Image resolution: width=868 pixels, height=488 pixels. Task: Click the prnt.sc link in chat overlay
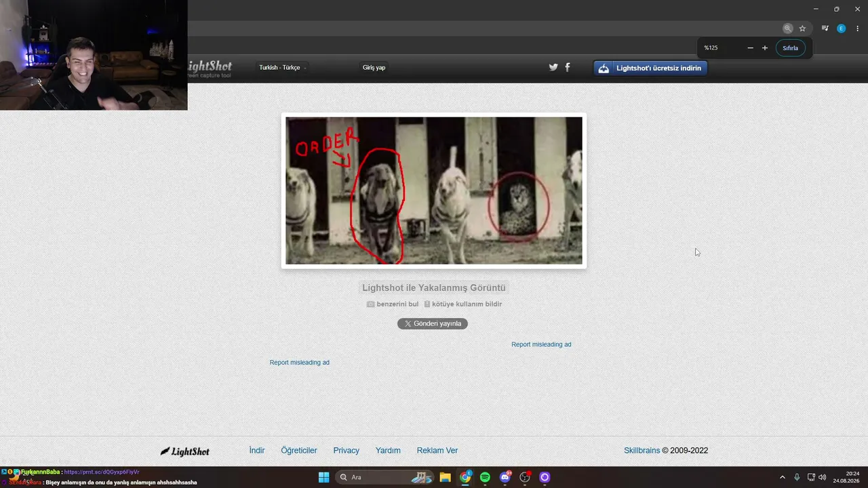[x=102, y=472]
